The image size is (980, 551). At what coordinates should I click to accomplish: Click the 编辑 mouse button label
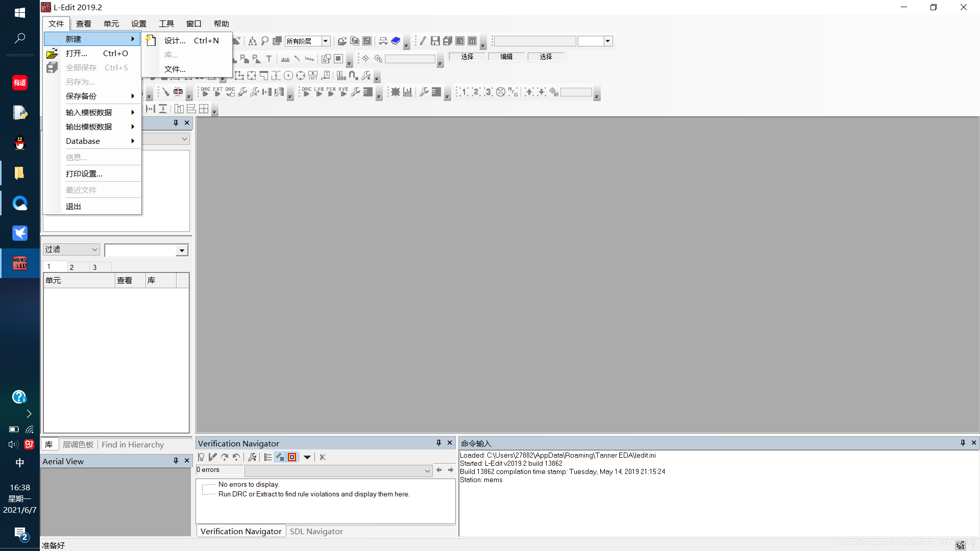point(506,57)
